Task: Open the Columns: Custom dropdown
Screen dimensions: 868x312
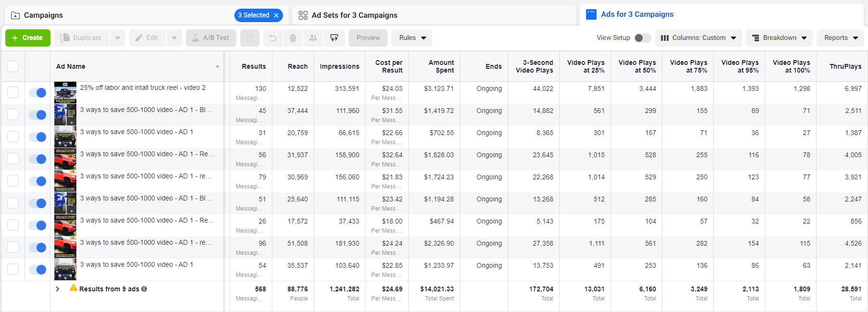Action: [698, 38]
